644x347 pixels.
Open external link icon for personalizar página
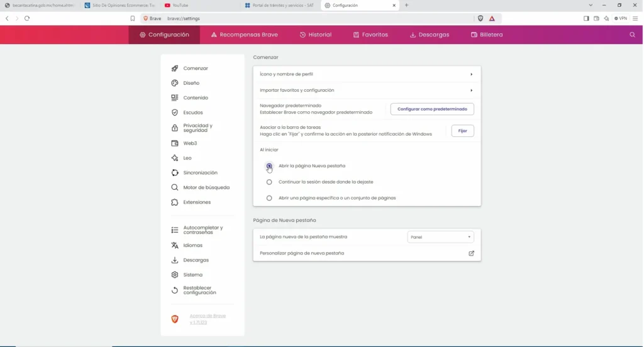coord(472,253)
